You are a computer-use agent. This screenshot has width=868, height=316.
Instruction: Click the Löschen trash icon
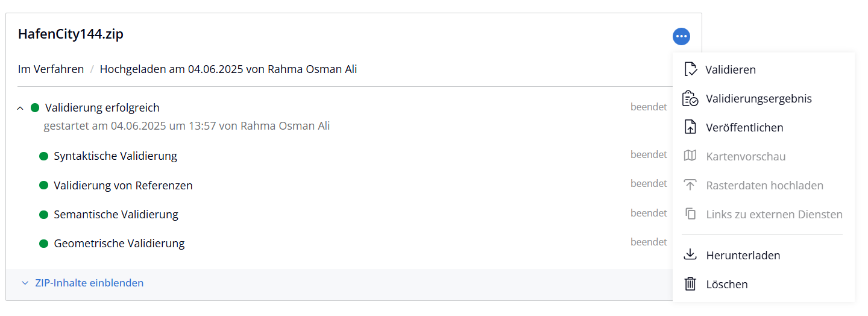pyautogui.click(x=690, y=284)
